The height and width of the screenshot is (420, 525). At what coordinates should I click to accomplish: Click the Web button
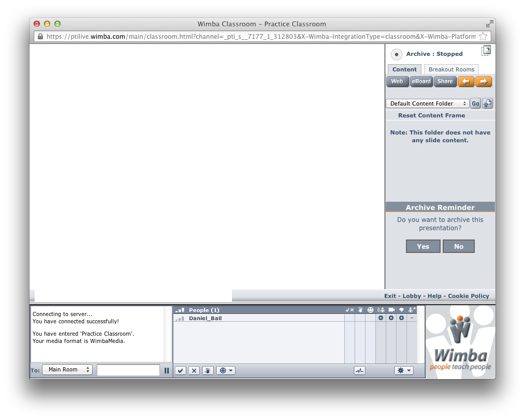(398, 82)
